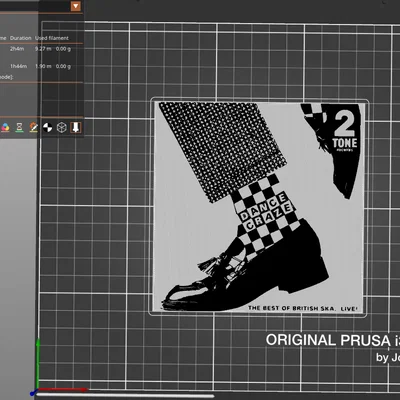
Task: Toggle the wireframe cube shells icon
Action: pyautogui.click(x=62, y=127)
